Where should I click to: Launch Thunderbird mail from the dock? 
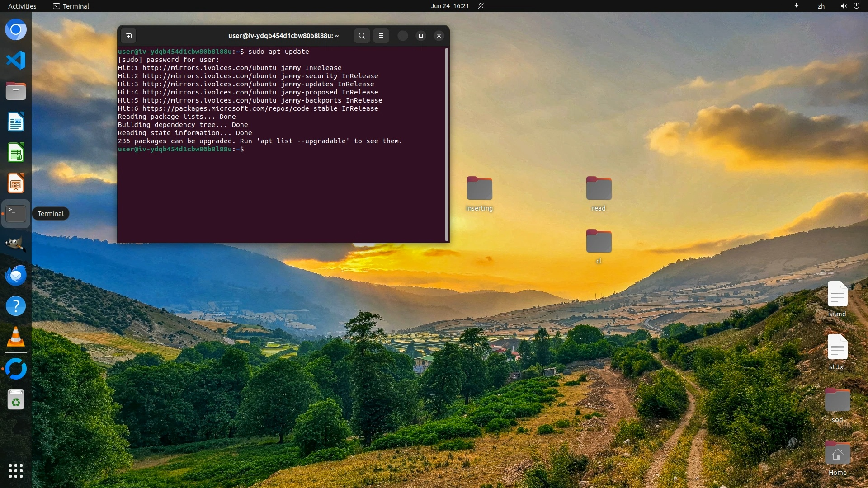[16, 275]
